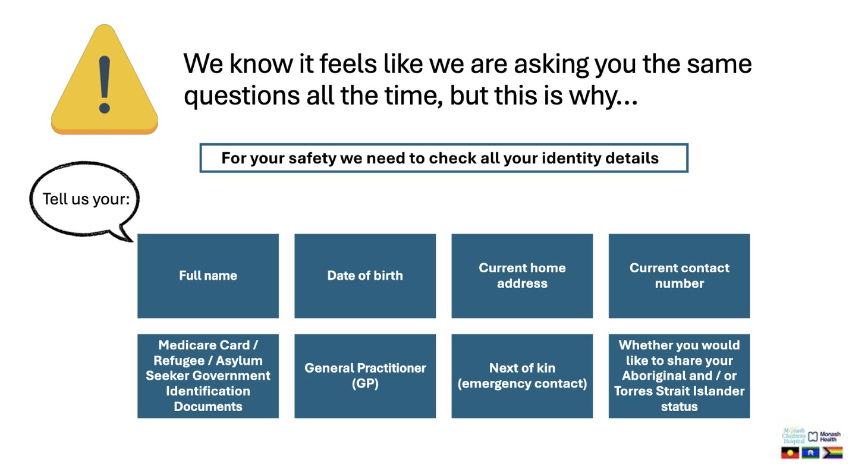The image size is (868, 473).
Task: Click the "For your safety" banner text box
Action: (444, 158)
